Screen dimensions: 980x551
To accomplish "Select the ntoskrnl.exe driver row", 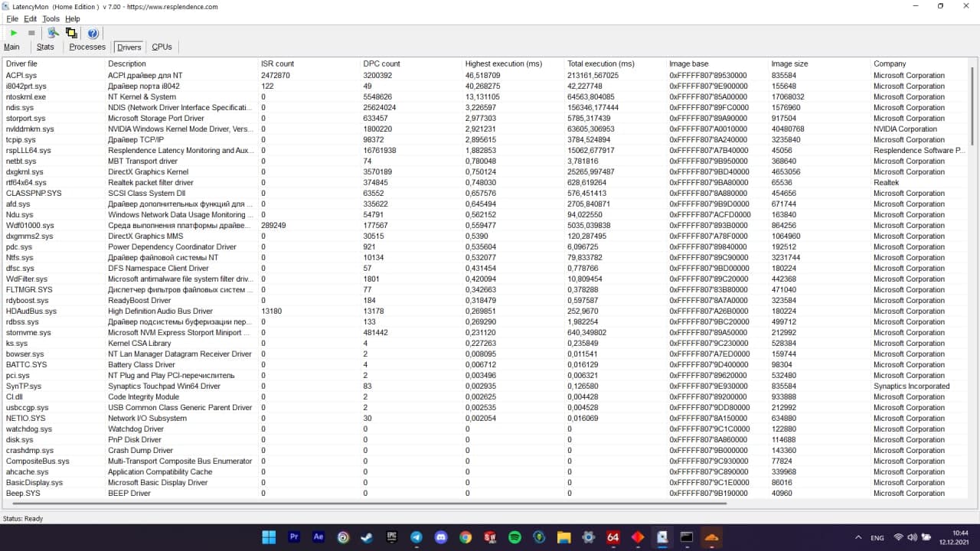I will pos(486,97).
